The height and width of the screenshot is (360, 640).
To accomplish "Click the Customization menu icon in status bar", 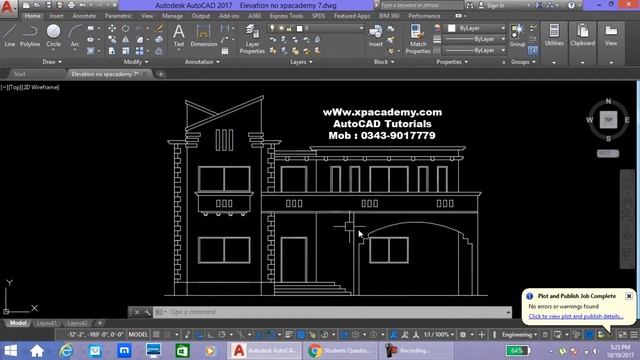I will pyautogui.click(x=634, y=335).
